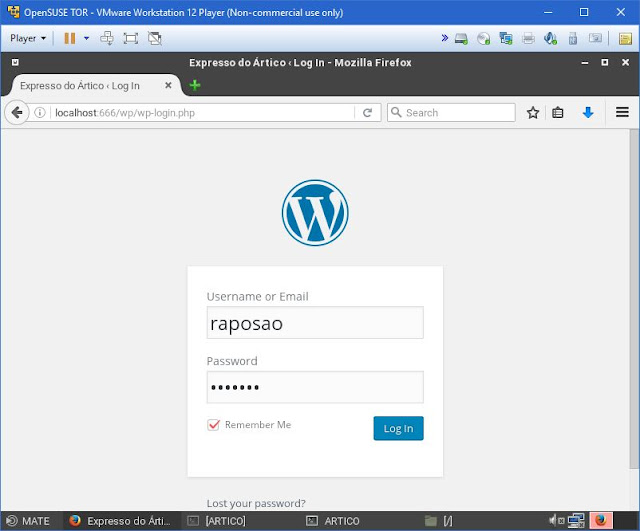Open the VMware Player menu

pos(28,38)
